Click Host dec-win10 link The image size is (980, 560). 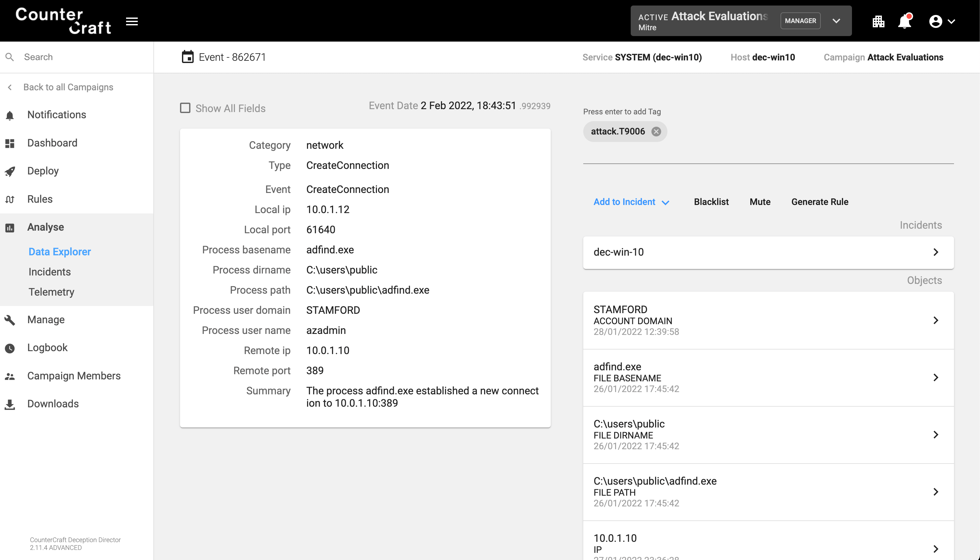click(x=762, y=57)
